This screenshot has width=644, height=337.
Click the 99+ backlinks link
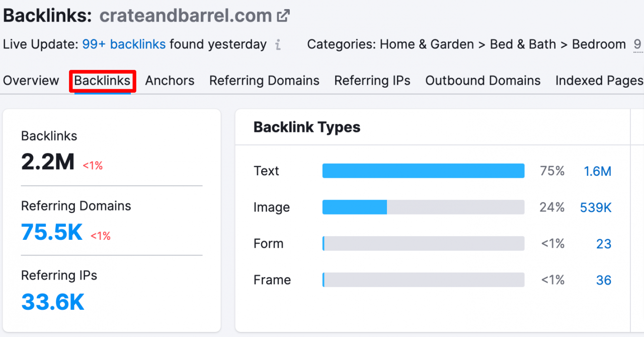coord(124,44)
